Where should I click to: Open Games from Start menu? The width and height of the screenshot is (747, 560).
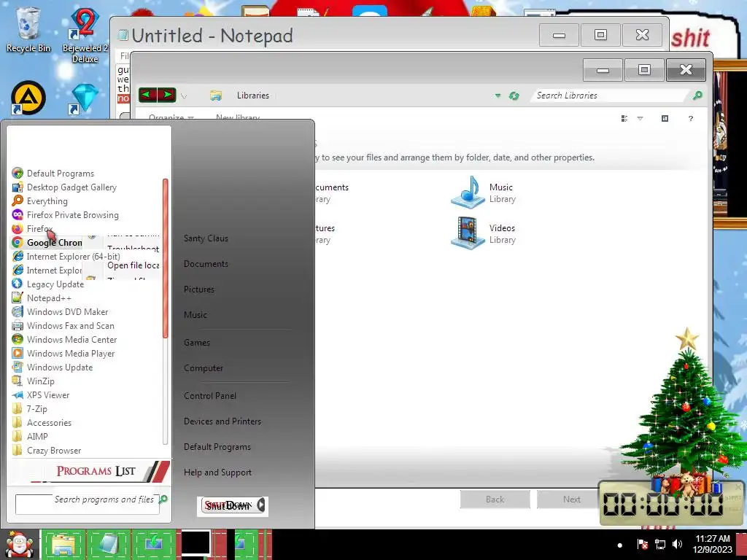pyautogui.click(x=197, y=343)
